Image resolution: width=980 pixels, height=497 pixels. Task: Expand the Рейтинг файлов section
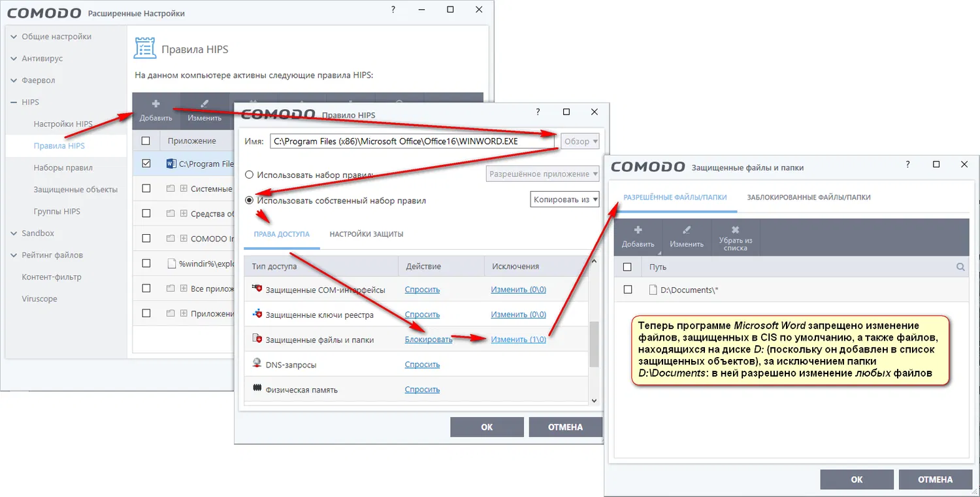14,255
